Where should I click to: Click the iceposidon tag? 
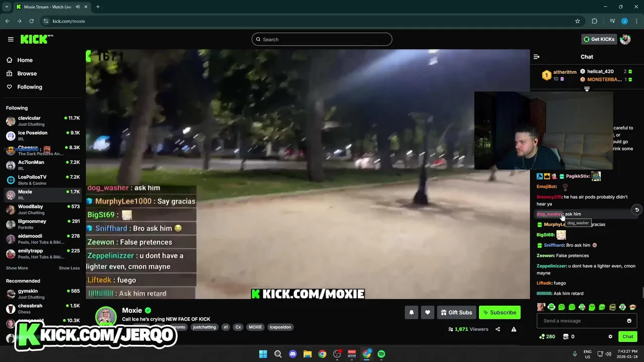coord(280,327)
